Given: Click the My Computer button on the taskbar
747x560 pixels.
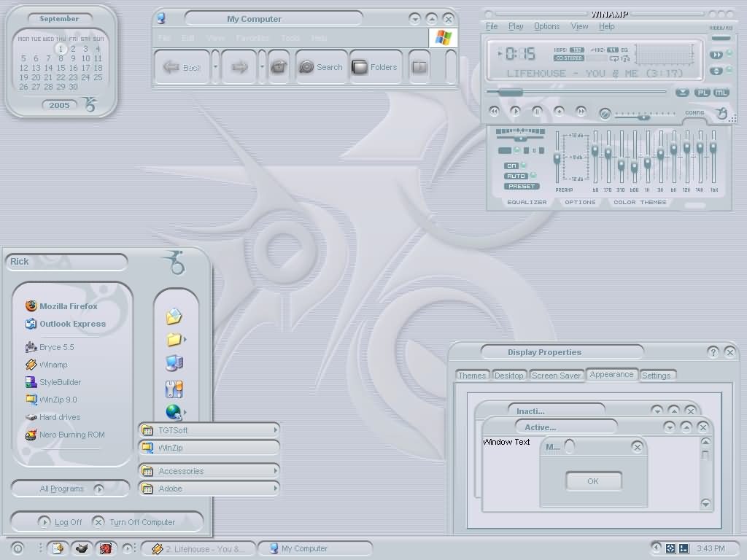Looking at the screenshot, I should coord(315,548).
